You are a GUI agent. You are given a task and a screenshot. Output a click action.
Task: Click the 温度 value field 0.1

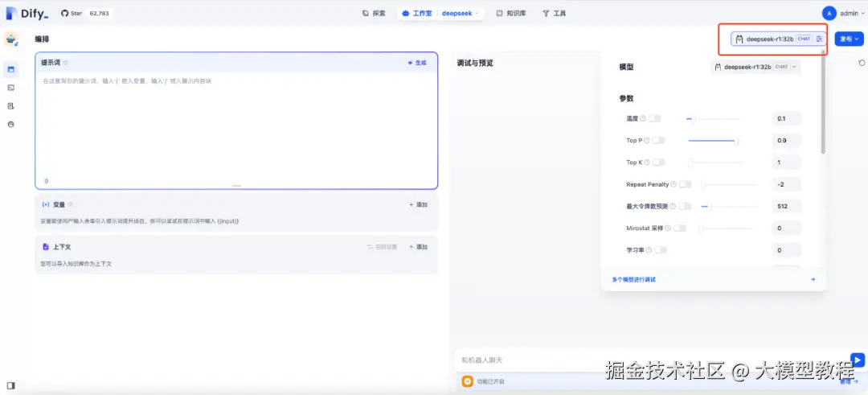point(787,118)
